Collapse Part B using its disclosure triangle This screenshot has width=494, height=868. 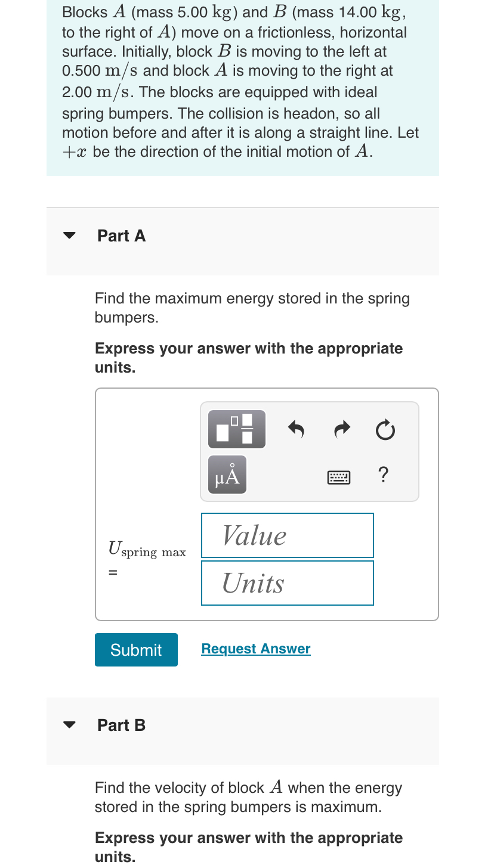tap(69, 724)
